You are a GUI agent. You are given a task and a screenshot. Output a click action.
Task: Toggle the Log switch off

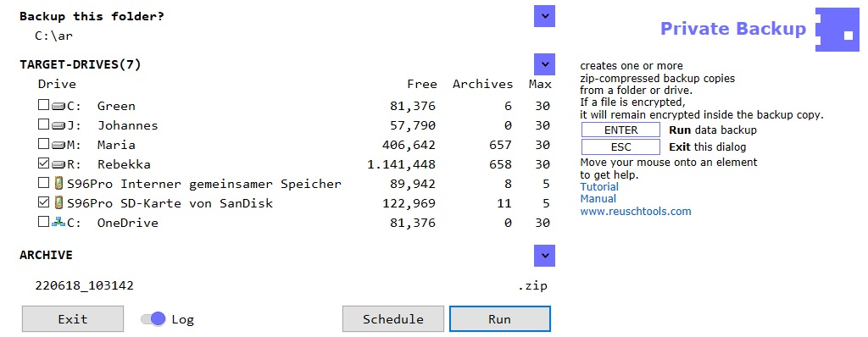pyautogui.click(x=153, y=318)
